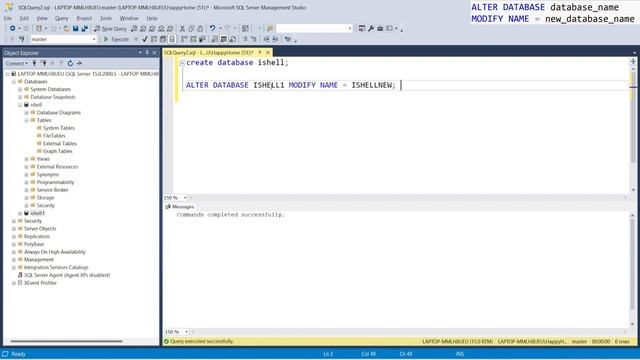Screen dimensions: 640x360
Task: Click the Open File folder icon
Action: pos(66,29)
